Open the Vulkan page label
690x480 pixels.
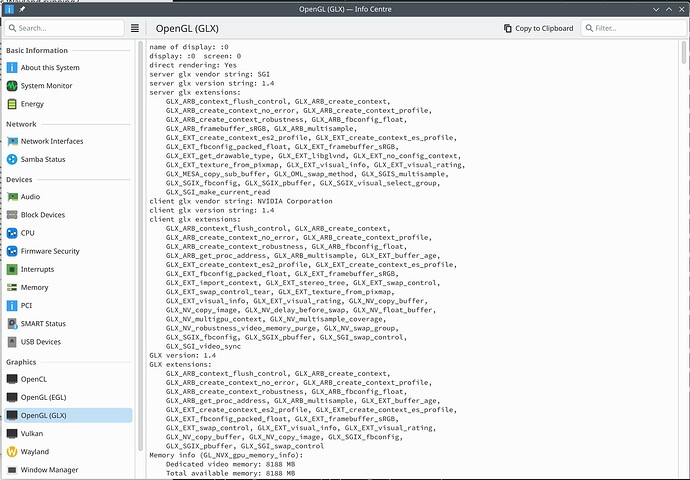click(x=32, y=434)
